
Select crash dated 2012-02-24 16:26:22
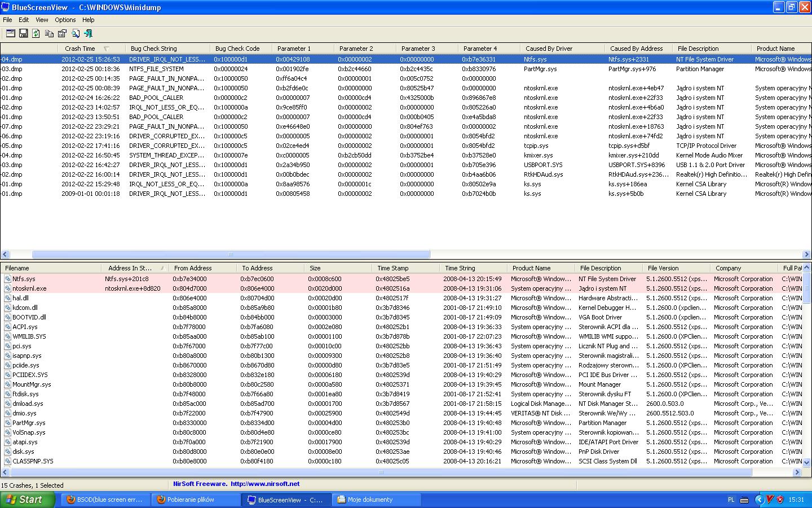coord(406,98)
